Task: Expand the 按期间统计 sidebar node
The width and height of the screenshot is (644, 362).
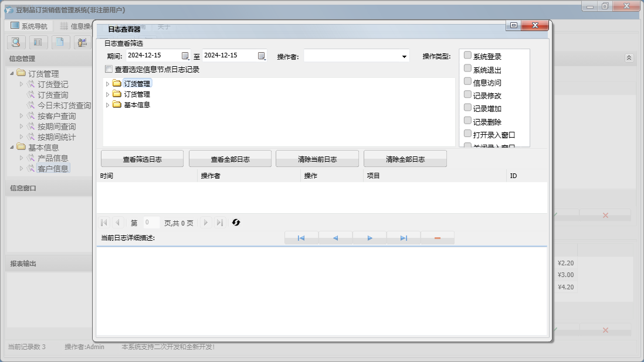Action: pos(21,137)
